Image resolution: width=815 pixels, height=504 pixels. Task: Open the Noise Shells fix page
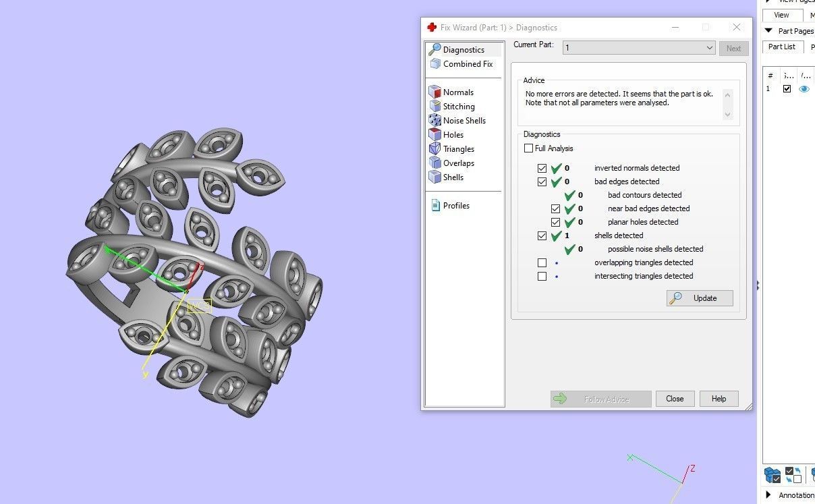[457, 121]
